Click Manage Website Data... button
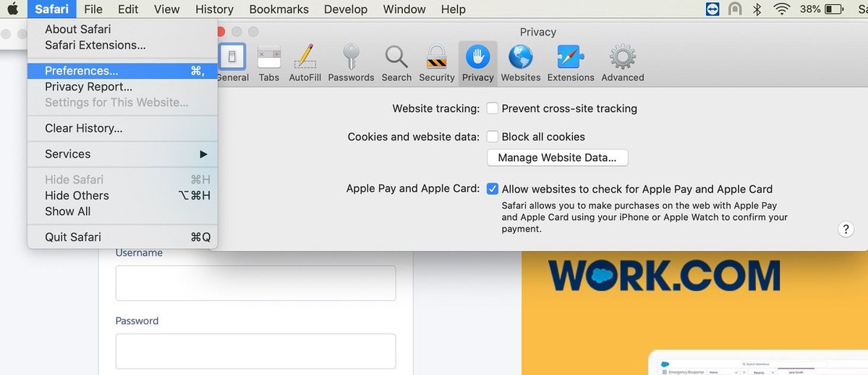The image size is (868, 375). [557, 157]
